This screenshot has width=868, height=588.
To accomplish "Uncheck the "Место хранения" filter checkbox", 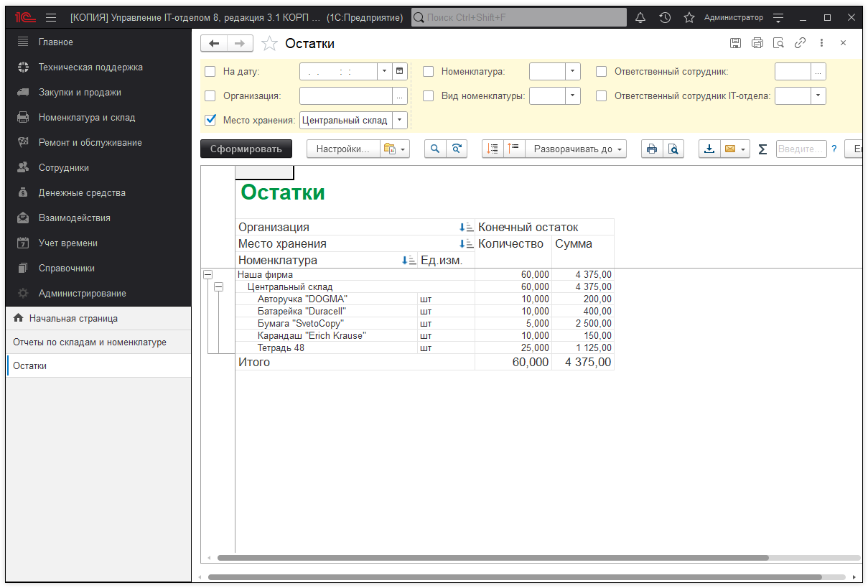I will (210, 120).
